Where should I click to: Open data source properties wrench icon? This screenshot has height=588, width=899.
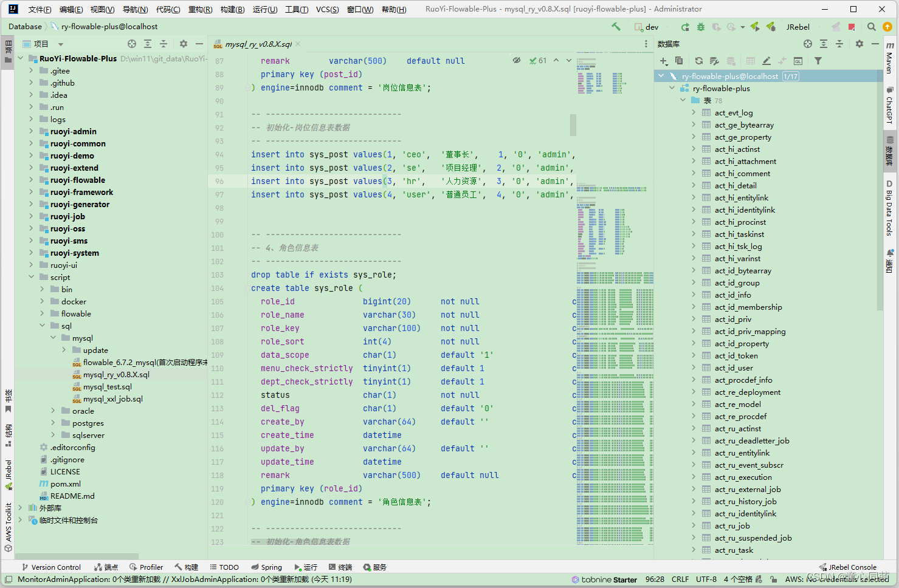pyautogui.click(x=714, y=61)
